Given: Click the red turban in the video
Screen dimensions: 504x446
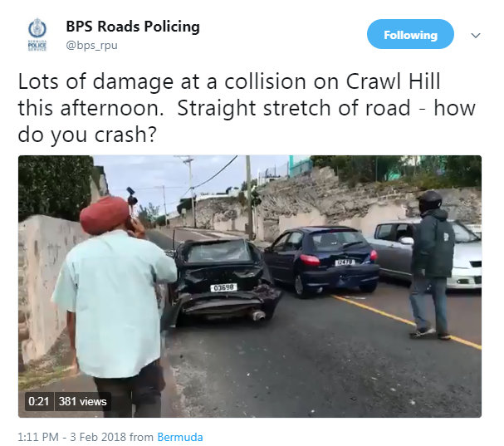Looking at the screenshot, I should tap(104, 215).
